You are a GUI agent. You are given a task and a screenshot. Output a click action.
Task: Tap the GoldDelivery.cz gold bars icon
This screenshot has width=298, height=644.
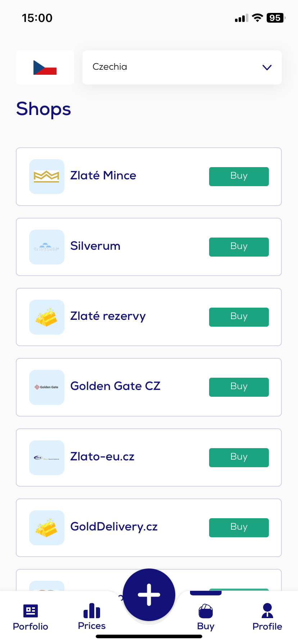pos(46,528)
